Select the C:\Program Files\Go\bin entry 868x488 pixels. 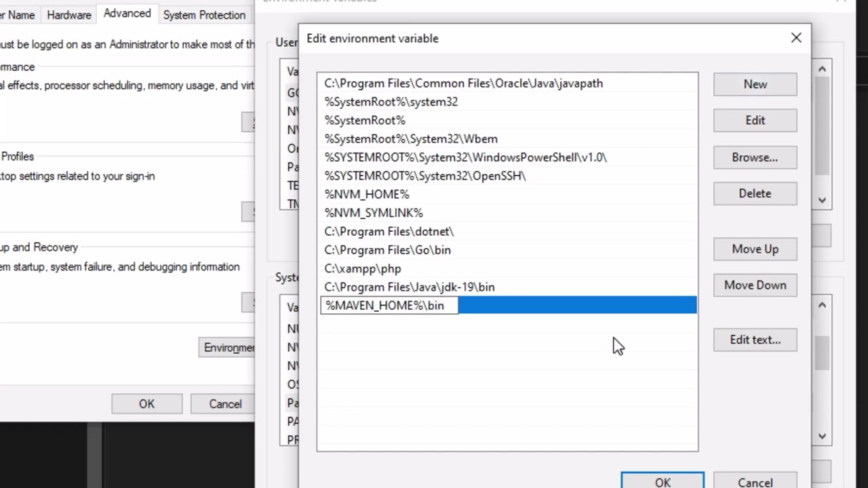507,250
